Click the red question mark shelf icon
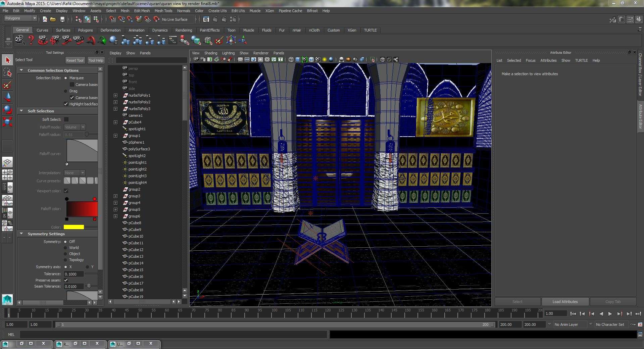 [31, 41]
